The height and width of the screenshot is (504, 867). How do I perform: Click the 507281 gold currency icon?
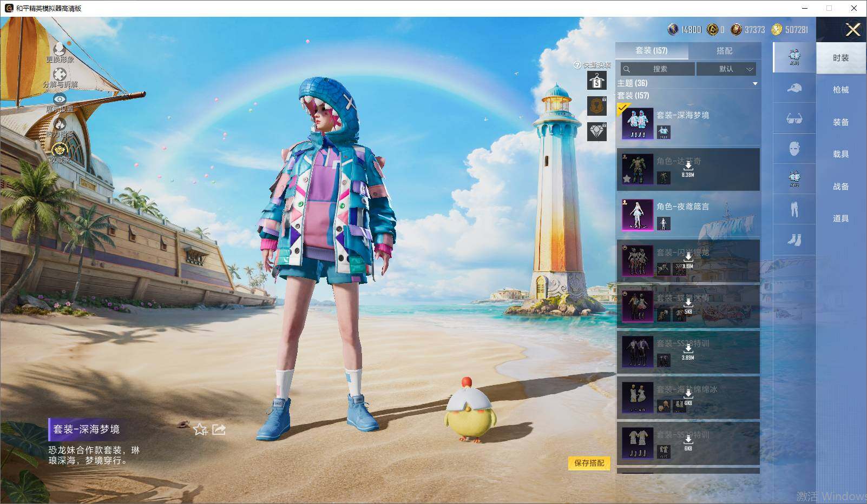click(777, 29)
